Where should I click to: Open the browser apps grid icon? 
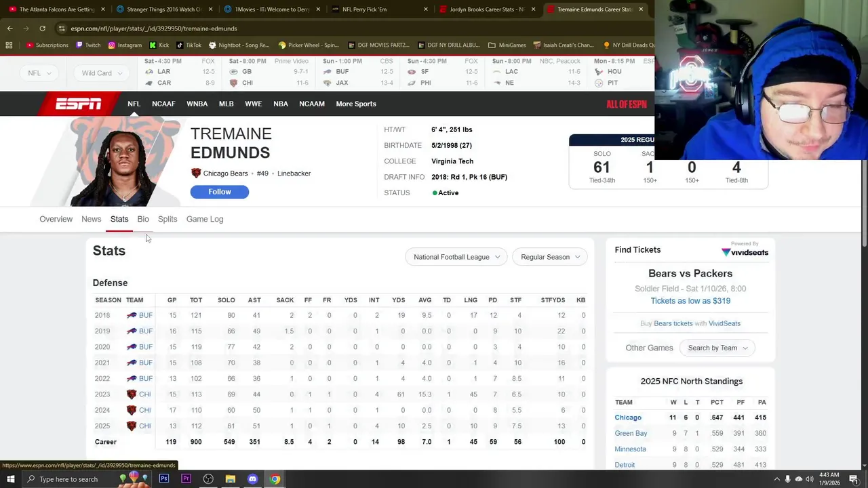[9, 45]
